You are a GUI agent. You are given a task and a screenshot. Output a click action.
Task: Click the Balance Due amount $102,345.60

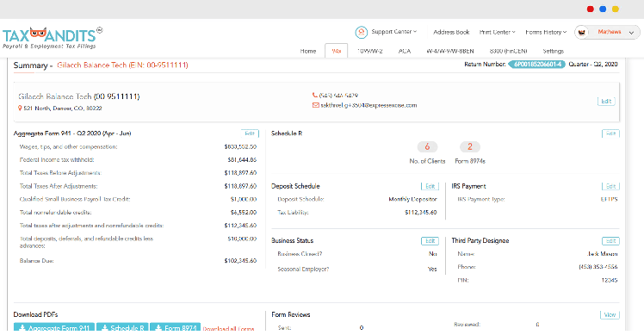[240, 261]
